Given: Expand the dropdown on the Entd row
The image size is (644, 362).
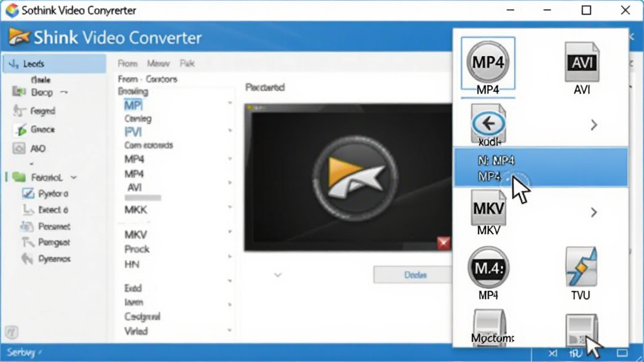Looking at the screenshot, I should point(230,281).
